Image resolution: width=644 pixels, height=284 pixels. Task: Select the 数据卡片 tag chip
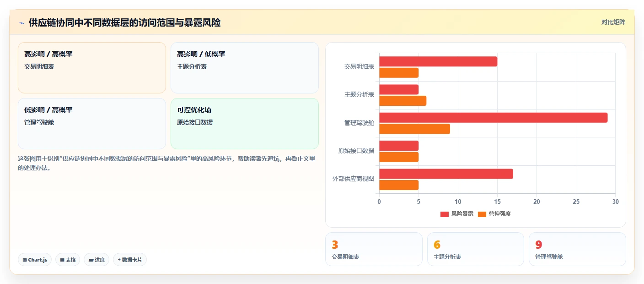click(130, 260)
